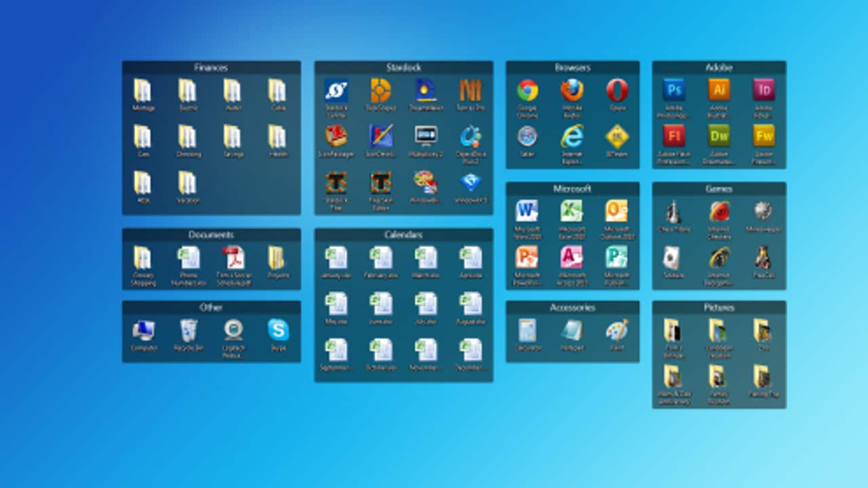Open Stardock Central in the Stardock group
This screenshot has height=488, width=868.
pyautogui.click(x=337, y=91)
